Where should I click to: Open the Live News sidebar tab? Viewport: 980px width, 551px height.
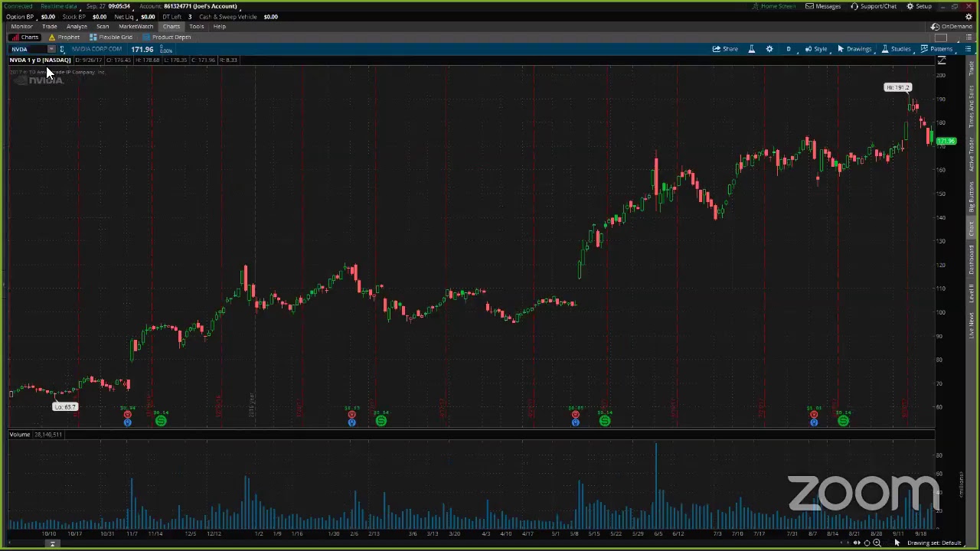972,324
